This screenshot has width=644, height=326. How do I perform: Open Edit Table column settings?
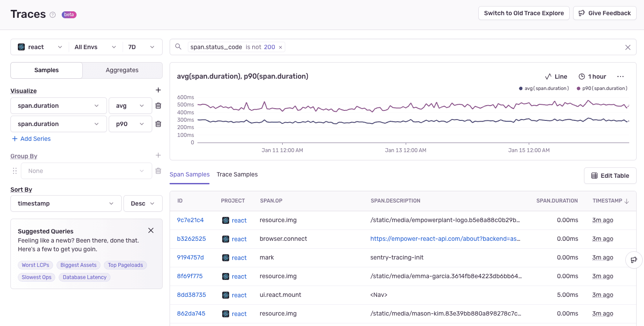point(610,176)
